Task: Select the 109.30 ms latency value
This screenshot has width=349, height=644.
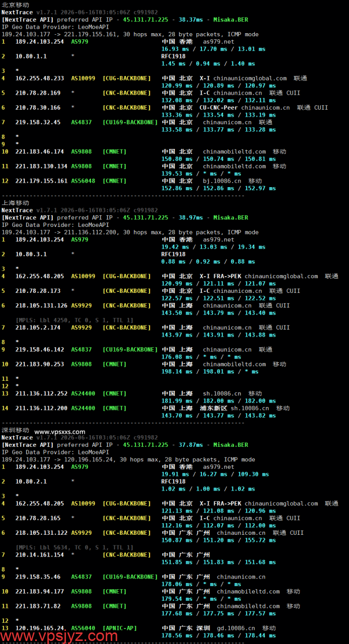Action: 252,474
